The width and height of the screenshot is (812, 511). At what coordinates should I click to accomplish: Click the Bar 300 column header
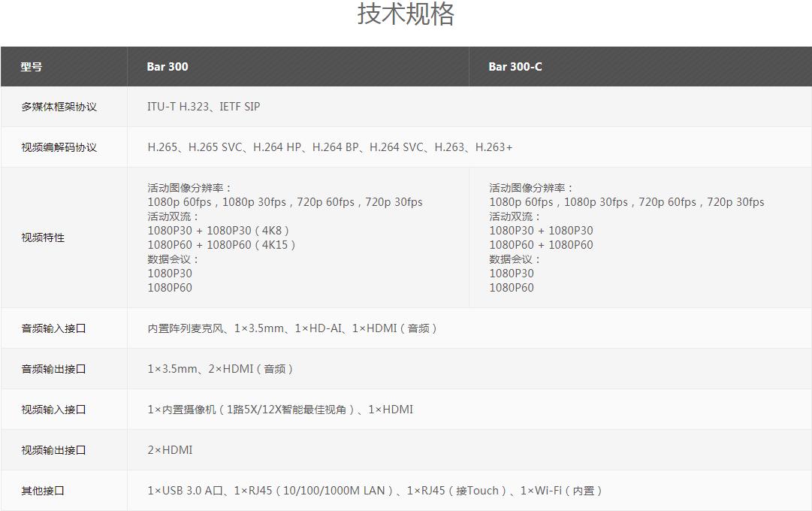click(x=168, y=67)
